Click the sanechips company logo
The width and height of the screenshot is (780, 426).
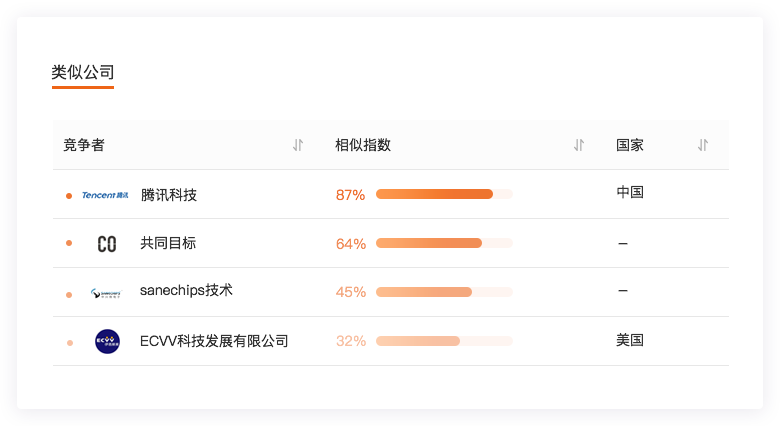coord(107,292)
